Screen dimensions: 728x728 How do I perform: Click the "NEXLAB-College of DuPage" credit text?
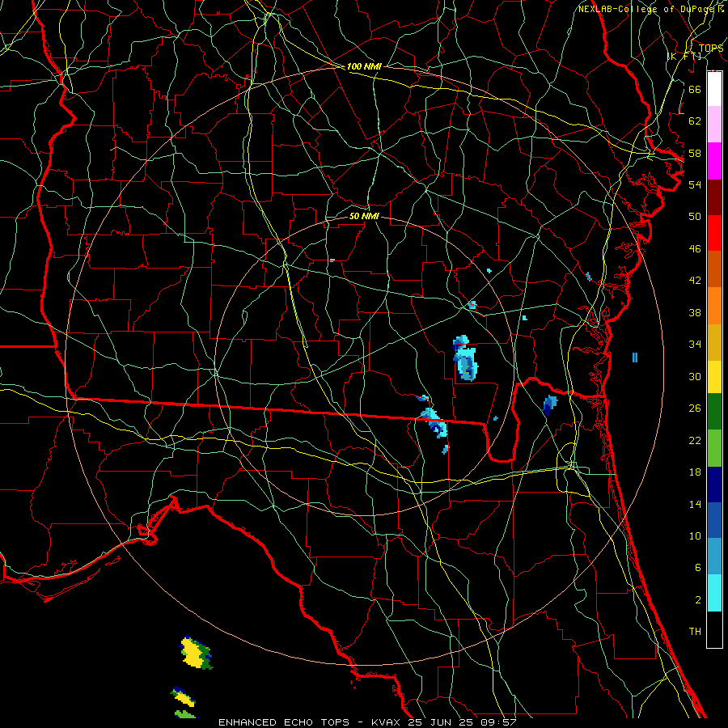coord(646,9)
